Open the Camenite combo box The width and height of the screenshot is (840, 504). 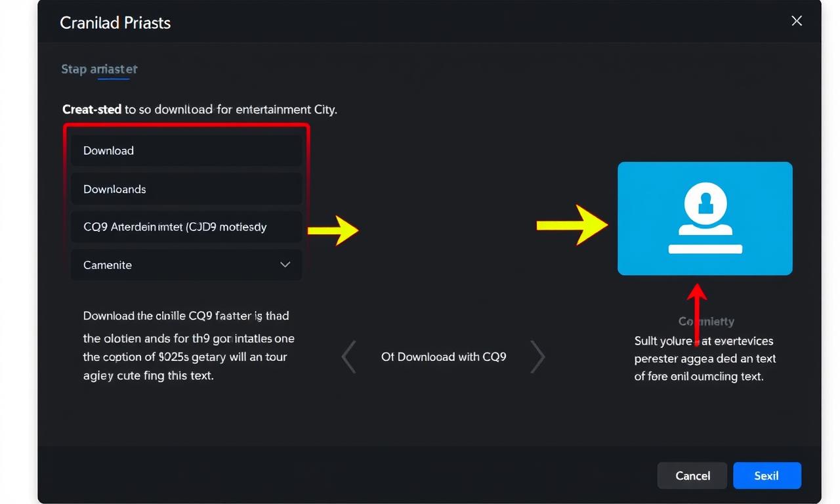pos(186,264)
